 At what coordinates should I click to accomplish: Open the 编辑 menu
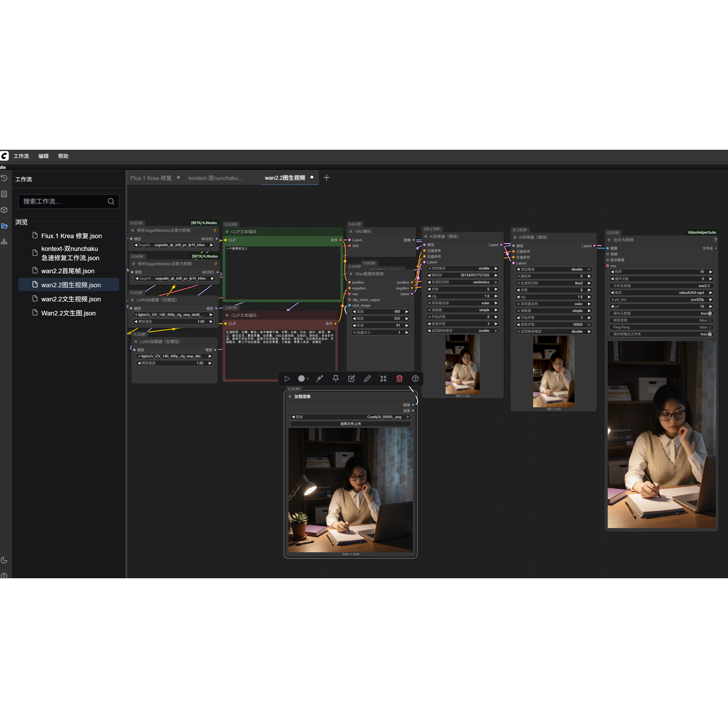[x=43, y=156]
